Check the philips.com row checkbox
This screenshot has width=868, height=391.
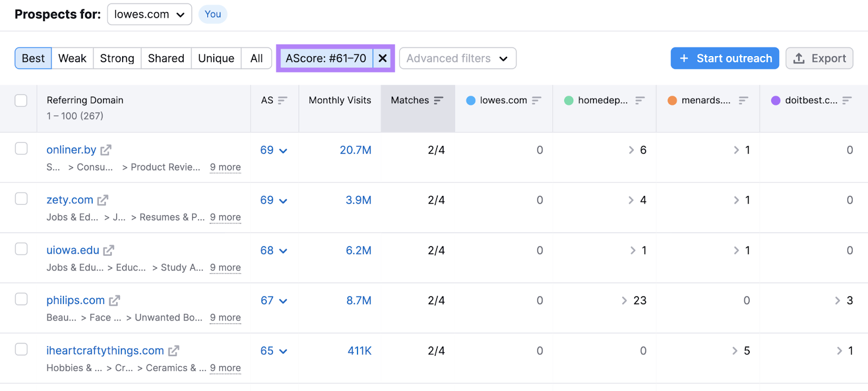(x=21, y=299)
